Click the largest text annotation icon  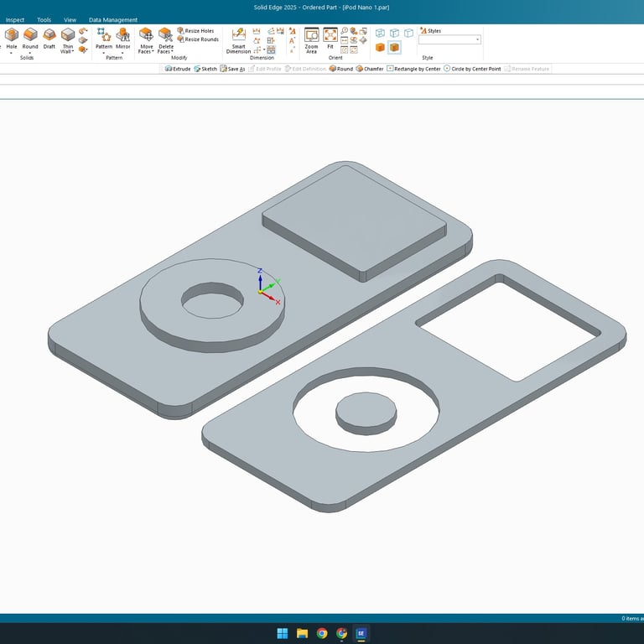(292, 31)
